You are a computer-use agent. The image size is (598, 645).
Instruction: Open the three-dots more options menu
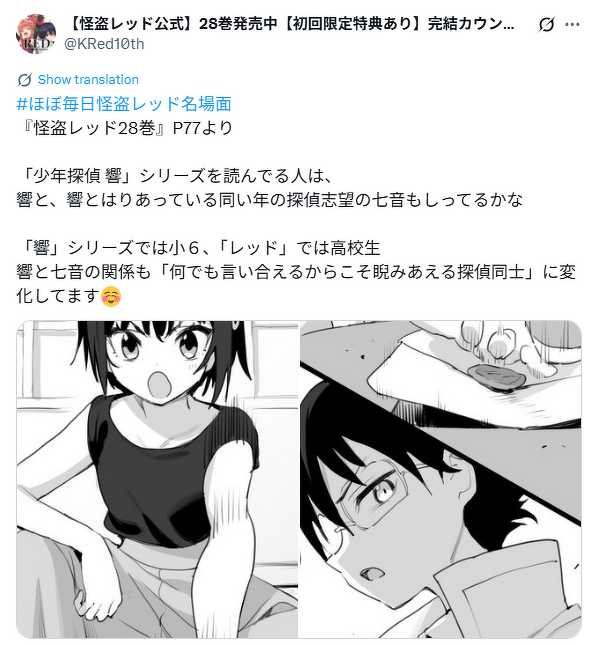coord(572,25)
